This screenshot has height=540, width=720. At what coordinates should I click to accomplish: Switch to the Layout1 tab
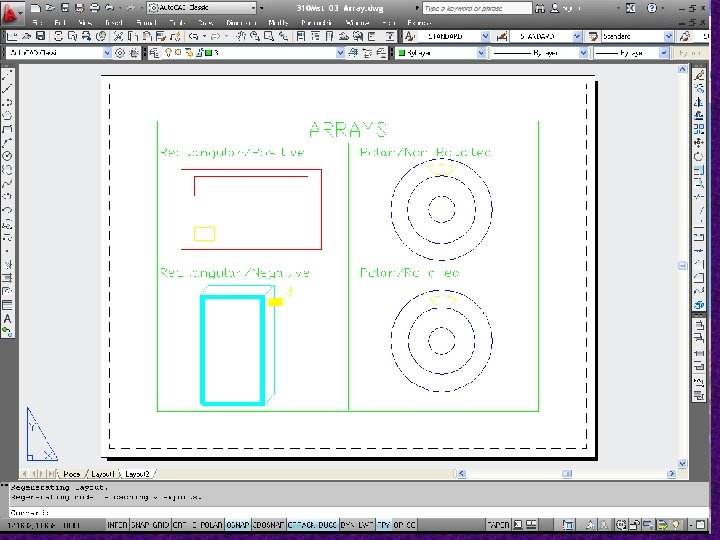pyautogui.click(x=102, y=474)
